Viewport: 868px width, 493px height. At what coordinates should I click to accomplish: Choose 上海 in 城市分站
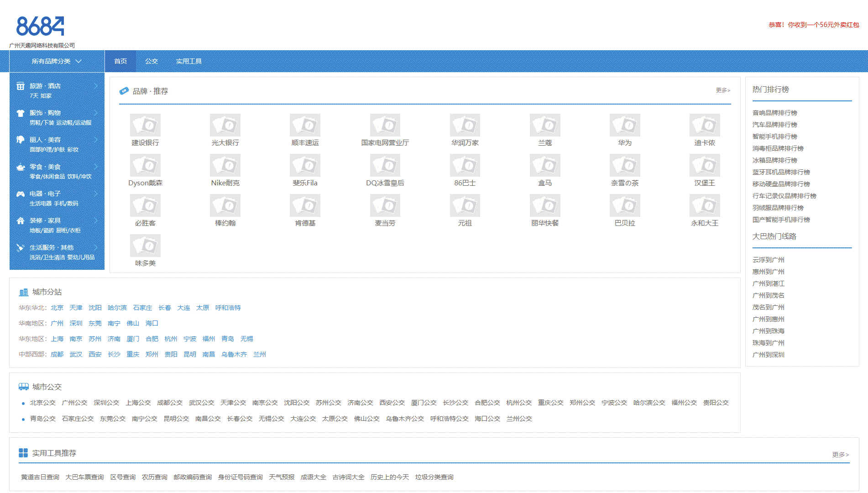pos(57,339)
